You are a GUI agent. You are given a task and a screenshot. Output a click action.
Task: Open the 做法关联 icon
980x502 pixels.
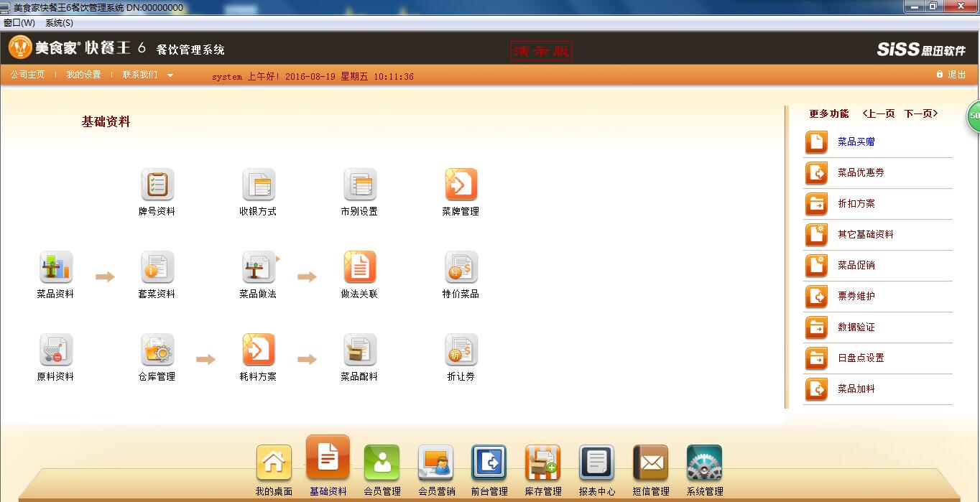tap(360, 267)
